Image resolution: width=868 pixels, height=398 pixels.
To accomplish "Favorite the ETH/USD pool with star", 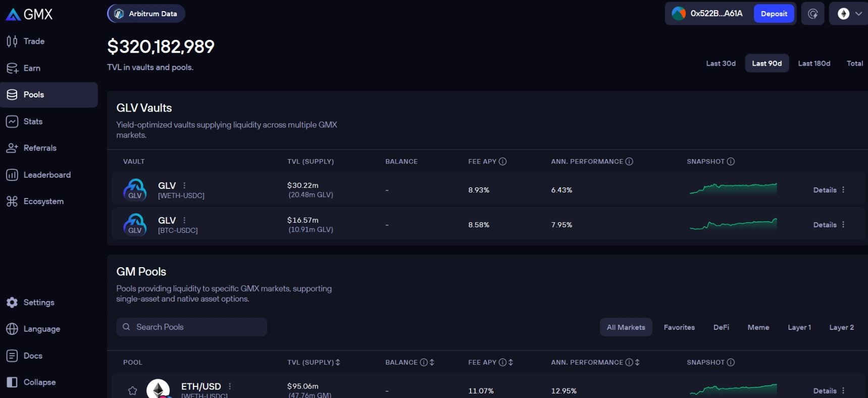I will coord(132,390).
